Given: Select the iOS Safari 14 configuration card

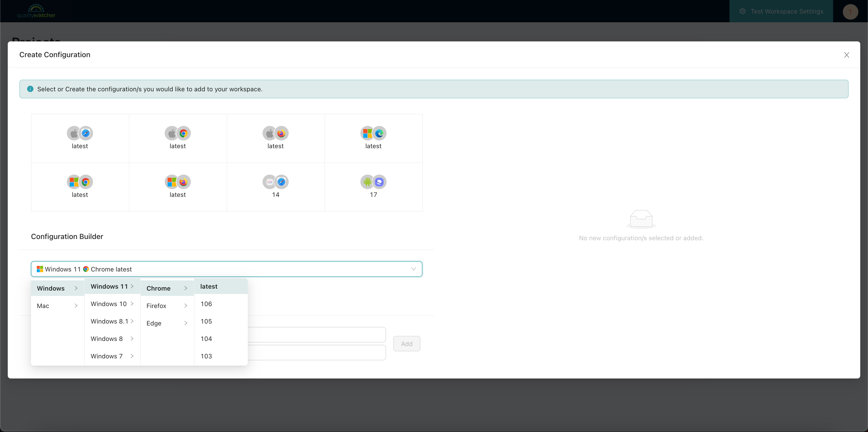Looking at the screenshot, I should 276,187.
